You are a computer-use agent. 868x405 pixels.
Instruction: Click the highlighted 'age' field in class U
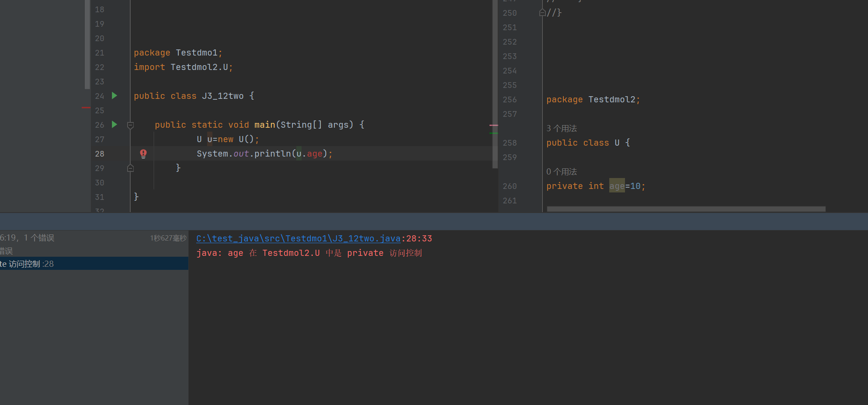click(x=617, y=186)
